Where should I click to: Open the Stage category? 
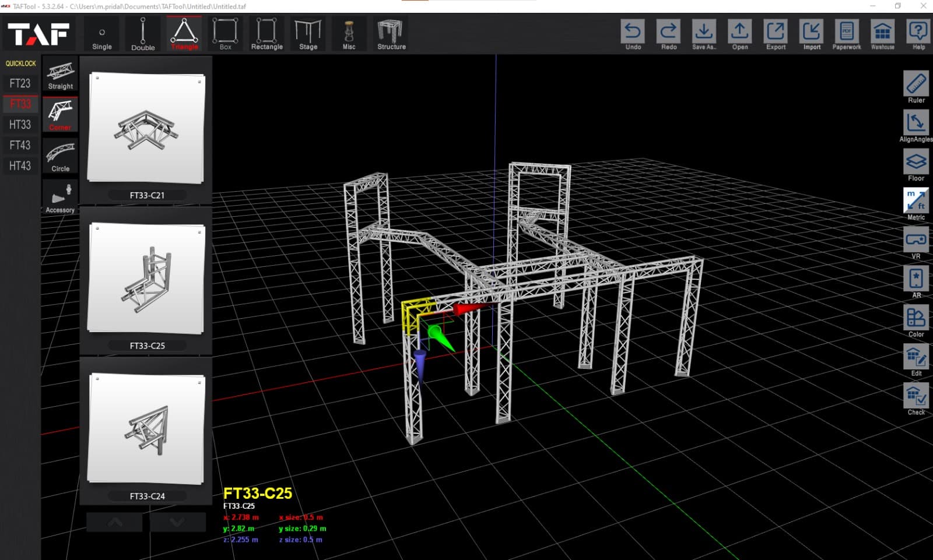click(308, 34)
